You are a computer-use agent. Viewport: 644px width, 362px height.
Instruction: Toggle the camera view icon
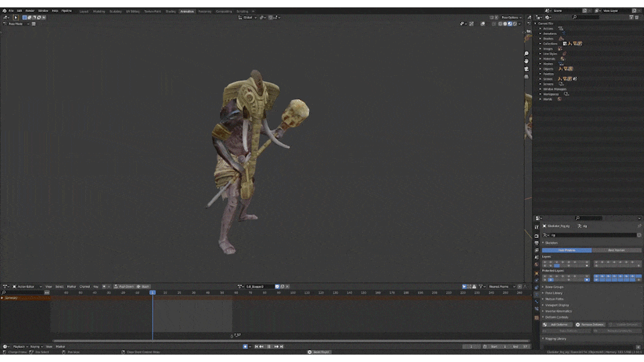point(527,69)
